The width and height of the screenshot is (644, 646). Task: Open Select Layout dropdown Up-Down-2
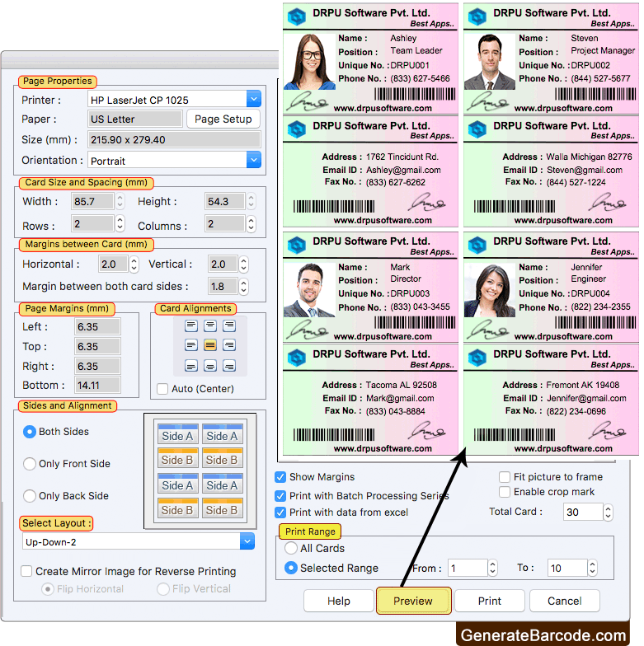click(247, 541)
